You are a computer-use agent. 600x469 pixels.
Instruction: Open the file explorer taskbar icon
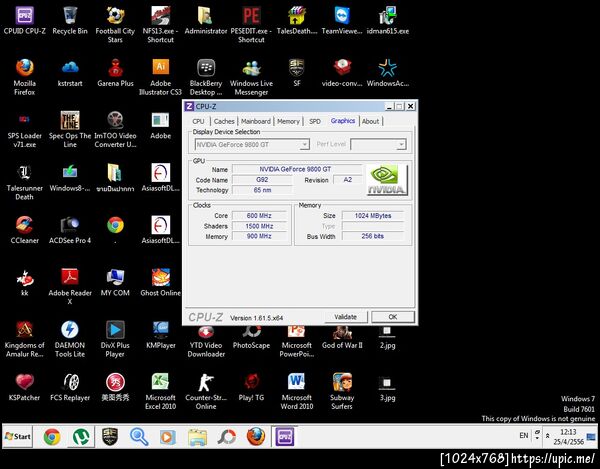point(197,436)
